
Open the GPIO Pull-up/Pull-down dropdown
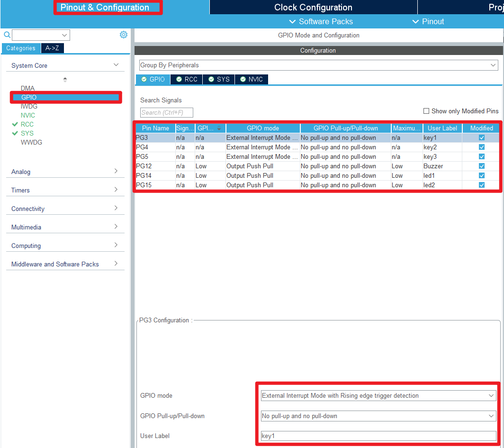pyautogui.click(x=378, y=416)
